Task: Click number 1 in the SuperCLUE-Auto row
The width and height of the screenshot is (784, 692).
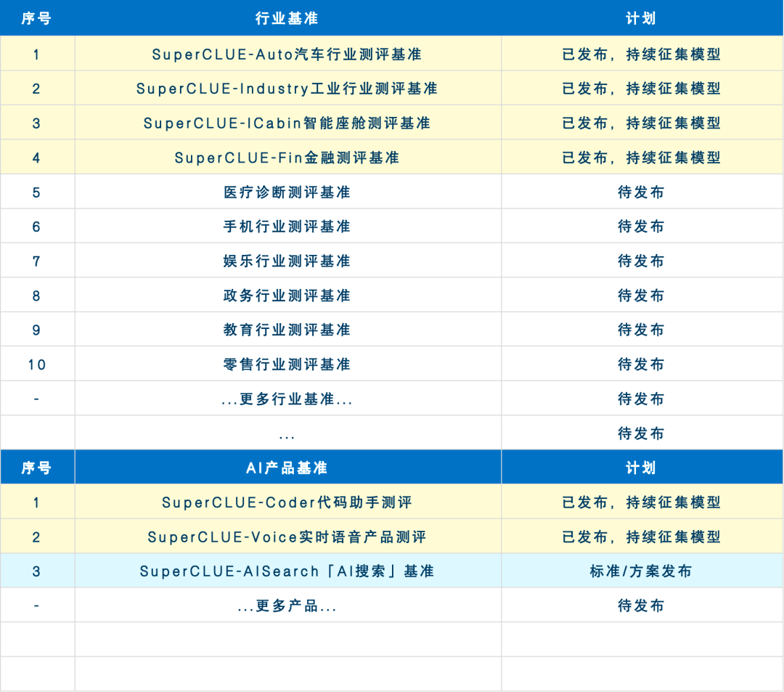Action: (x=36, y=54)
